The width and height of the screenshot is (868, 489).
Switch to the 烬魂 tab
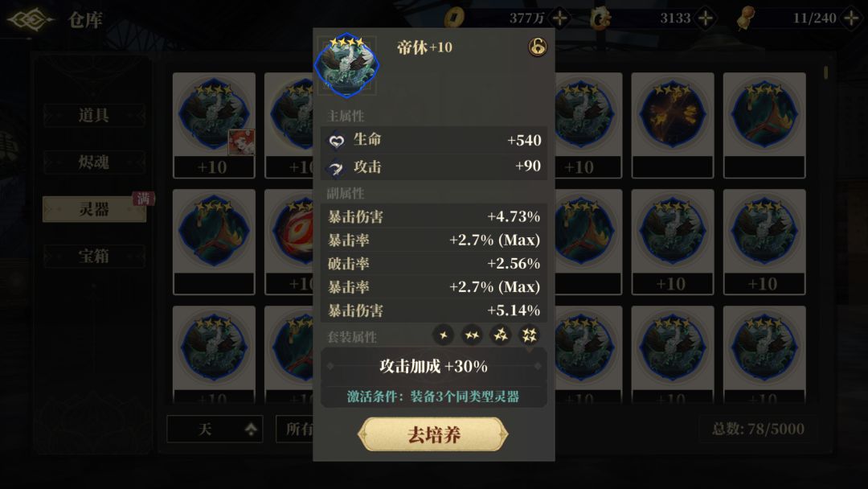click(x=94, y=162)
